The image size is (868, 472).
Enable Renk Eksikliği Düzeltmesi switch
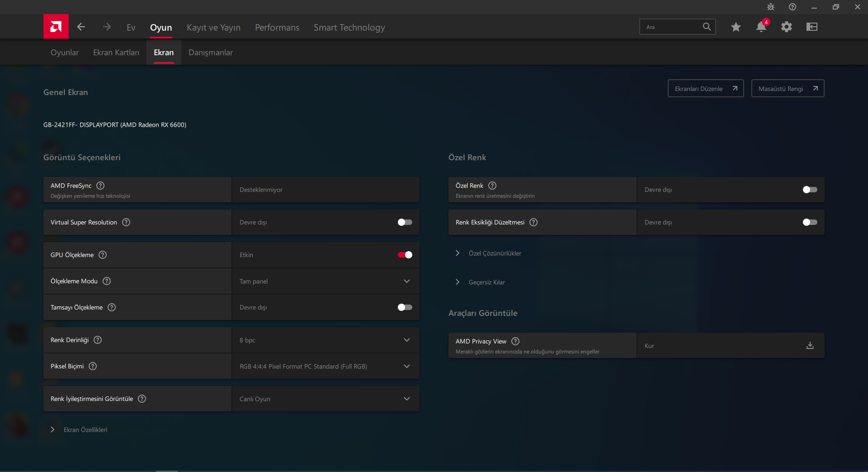coord(810,222)
